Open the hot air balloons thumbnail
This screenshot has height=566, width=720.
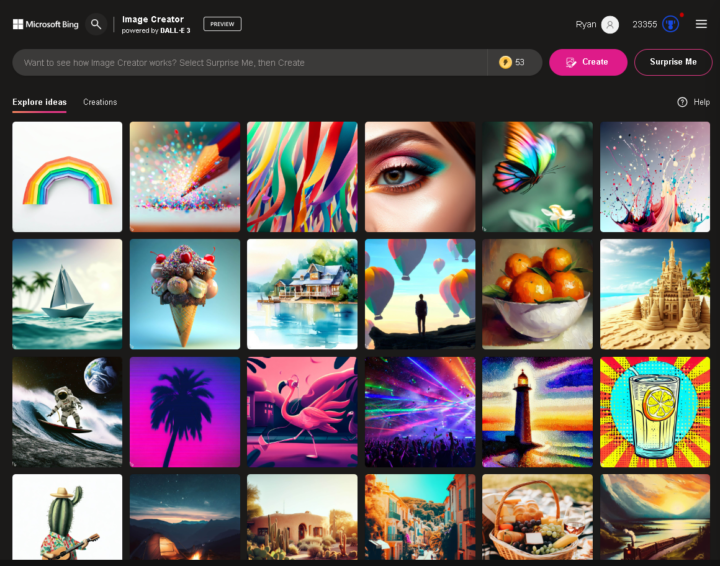[420, 294]
